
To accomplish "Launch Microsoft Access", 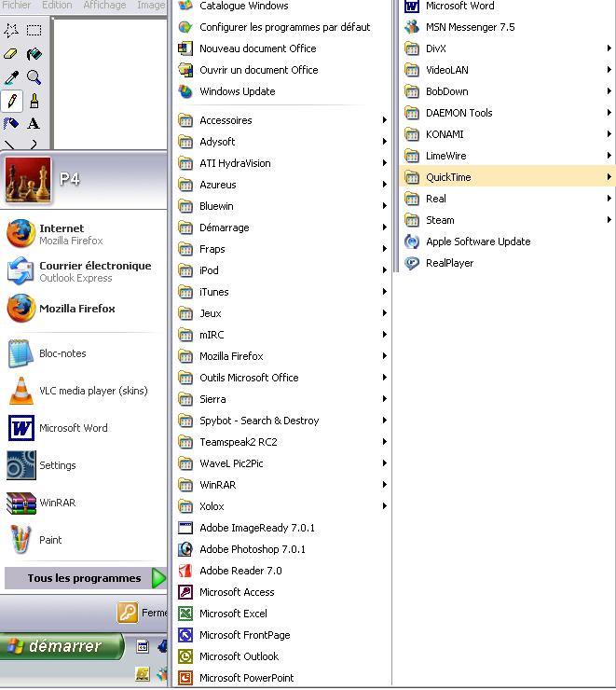I will point(281,592).
